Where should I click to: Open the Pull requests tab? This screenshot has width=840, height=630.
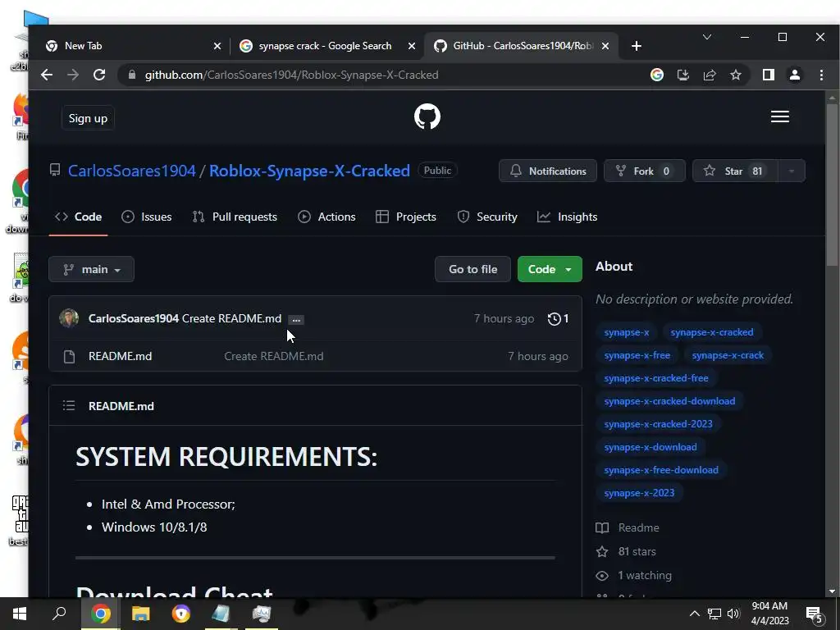235,217
